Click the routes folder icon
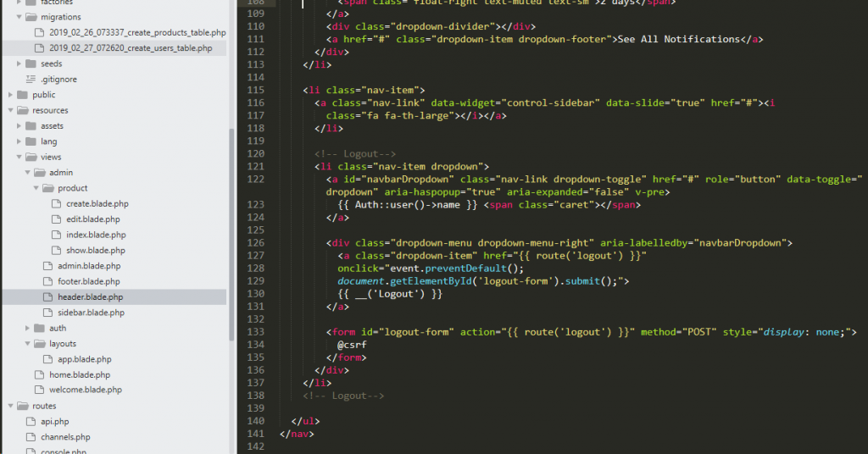This screenshot has width=868, height=454. pyautogui.click(x=22, y=406)
